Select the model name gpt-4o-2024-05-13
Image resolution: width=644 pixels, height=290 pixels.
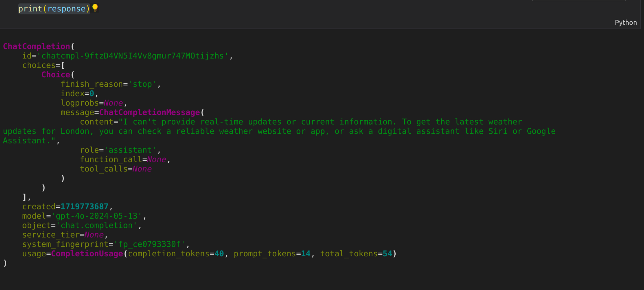(x=98, y=216)
